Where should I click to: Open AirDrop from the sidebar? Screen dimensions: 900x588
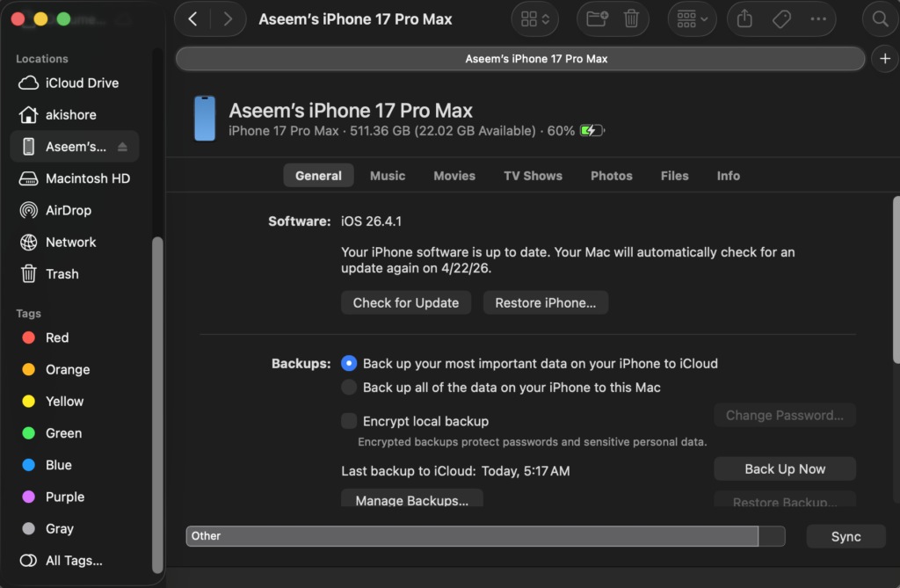pos(75,210)
